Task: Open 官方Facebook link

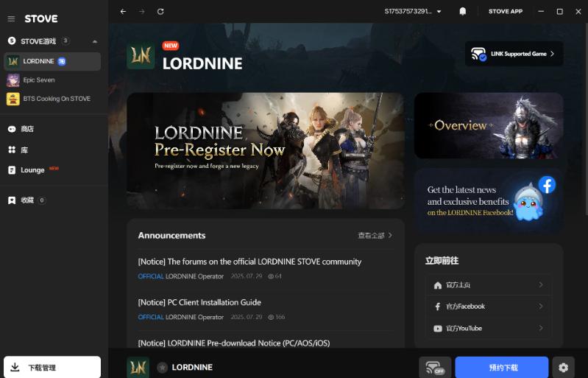Action: click(489, 307)
